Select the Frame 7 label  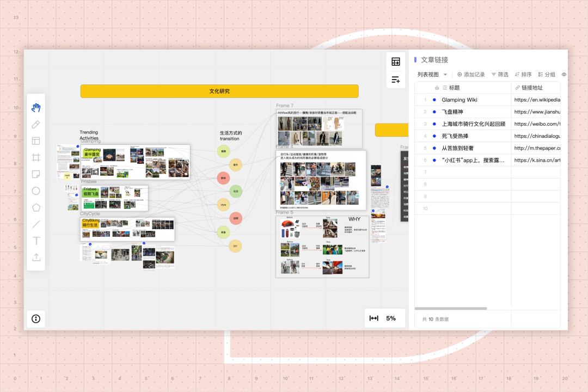coord(285,106)
